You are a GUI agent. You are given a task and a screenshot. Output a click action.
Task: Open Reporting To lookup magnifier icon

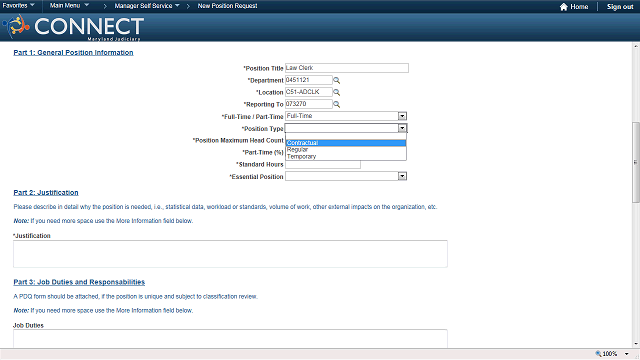pyautogui.click(x=337, y=104)
